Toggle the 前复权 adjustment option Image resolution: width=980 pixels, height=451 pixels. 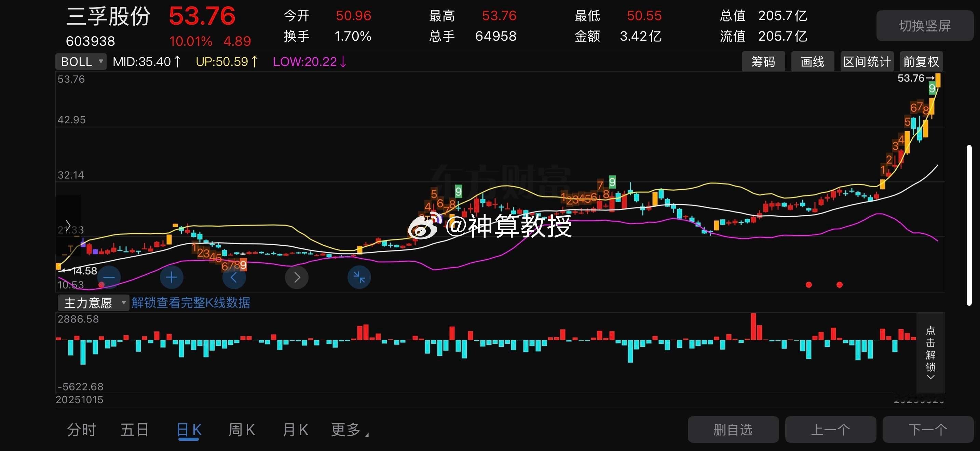921,61
